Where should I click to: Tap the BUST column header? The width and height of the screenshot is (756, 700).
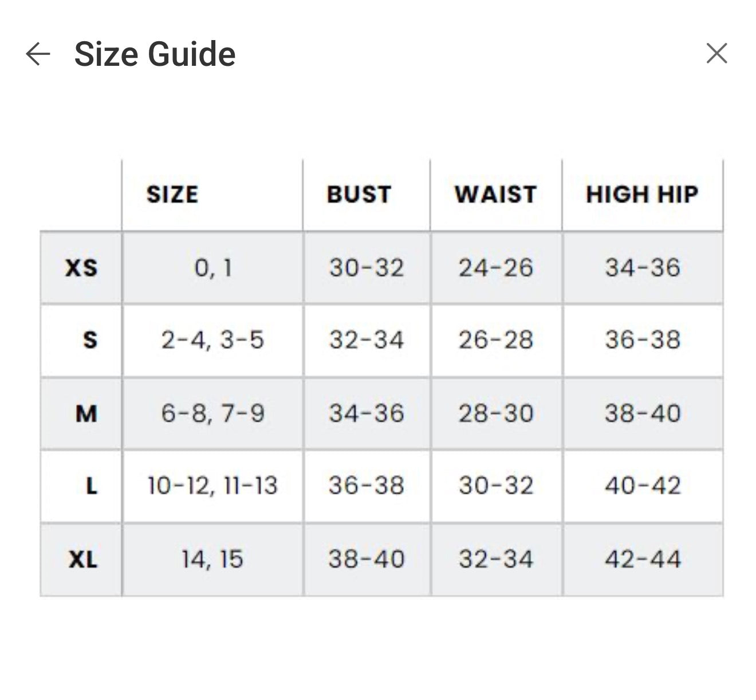[359, 195]
